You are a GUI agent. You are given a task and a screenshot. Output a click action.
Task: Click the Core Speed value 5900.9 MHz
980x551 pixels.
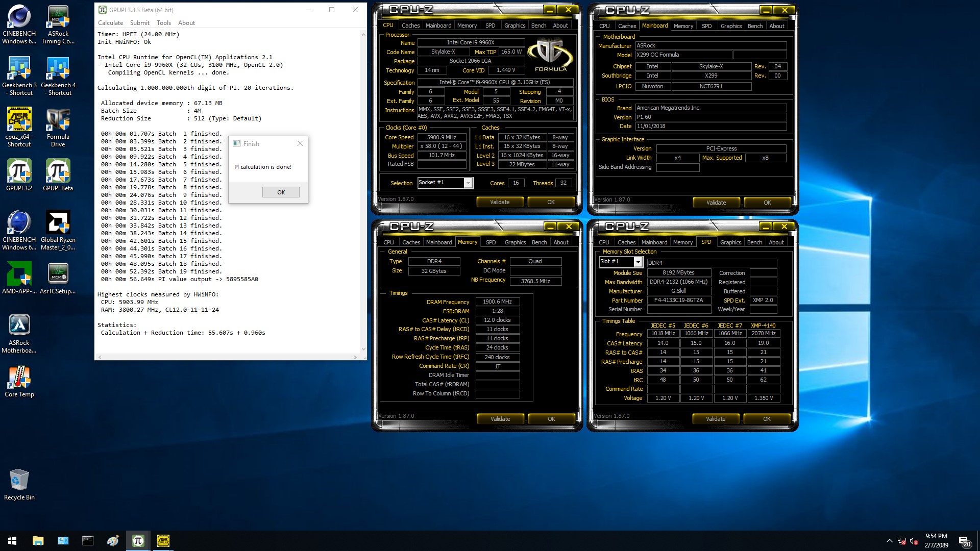point(442,137)
